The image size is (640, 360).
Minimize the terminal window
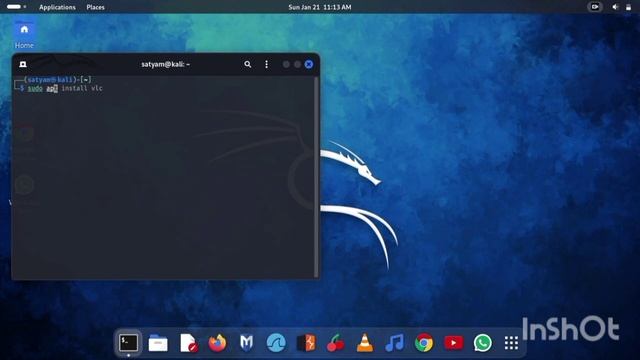tap(286, 64)
